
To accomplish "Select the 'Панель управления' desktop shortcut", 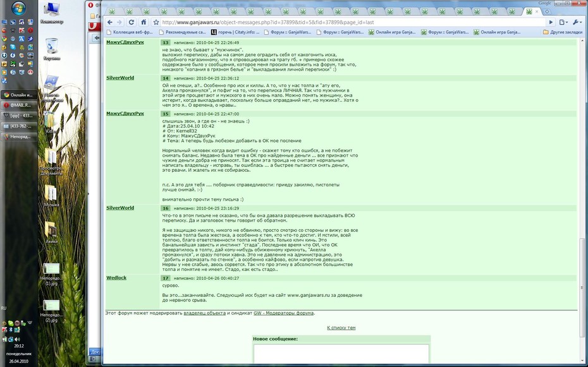I will click(x=51, y=88).
